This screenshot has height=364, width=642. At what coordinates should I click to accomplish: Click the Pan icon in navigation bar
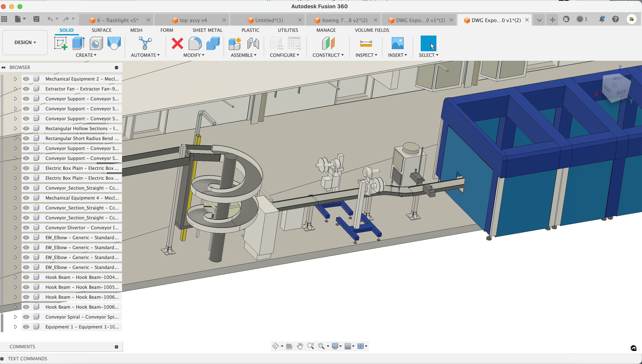(x=300, y=346)
